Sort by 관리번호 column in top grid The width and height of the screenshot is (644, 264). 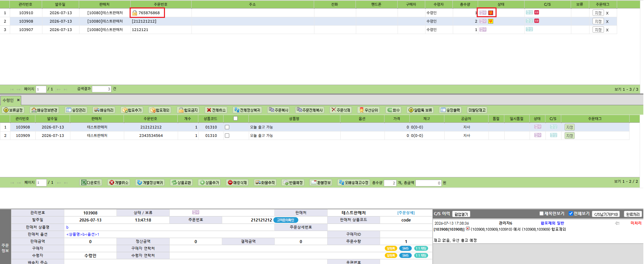(x=26, y=4)
